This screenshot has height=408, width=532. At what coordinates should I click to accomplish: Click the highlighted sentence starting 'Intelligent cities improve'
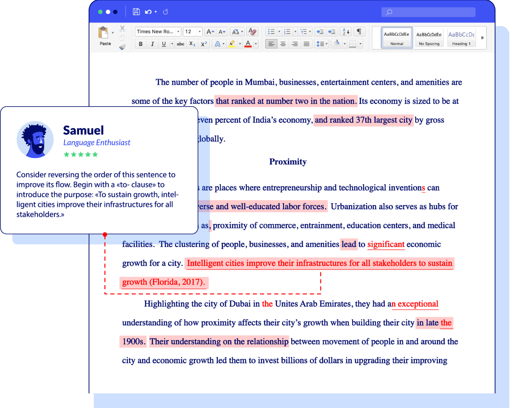(319, 263)
